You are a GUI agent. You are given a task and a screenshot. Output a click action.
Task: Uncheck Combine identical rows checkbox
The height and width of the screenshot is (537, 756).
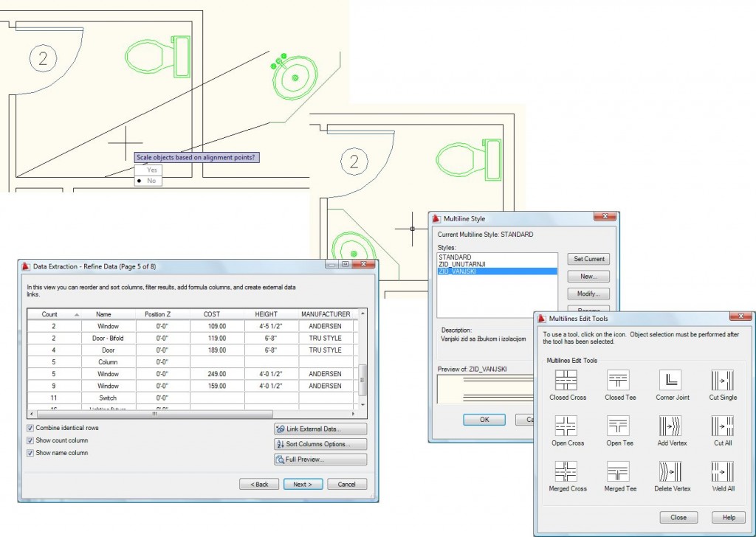[30, 428]
